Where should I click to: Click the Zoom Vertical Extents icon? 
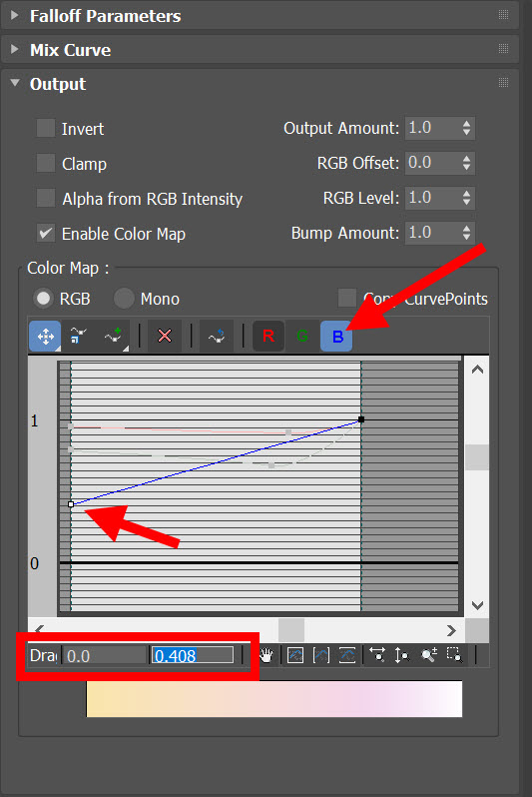(347, 655)
